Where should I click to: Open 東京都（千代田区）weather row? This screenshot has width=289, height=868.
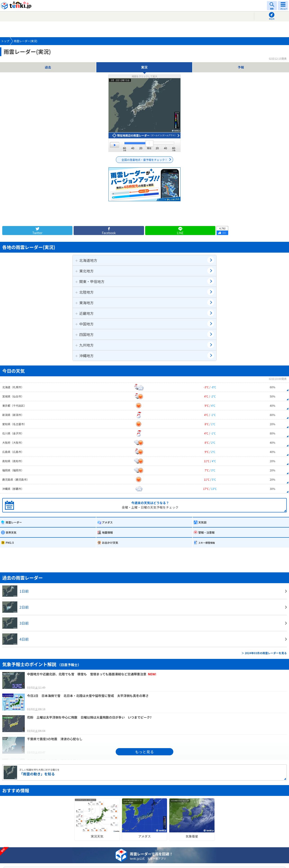(144, 406)
